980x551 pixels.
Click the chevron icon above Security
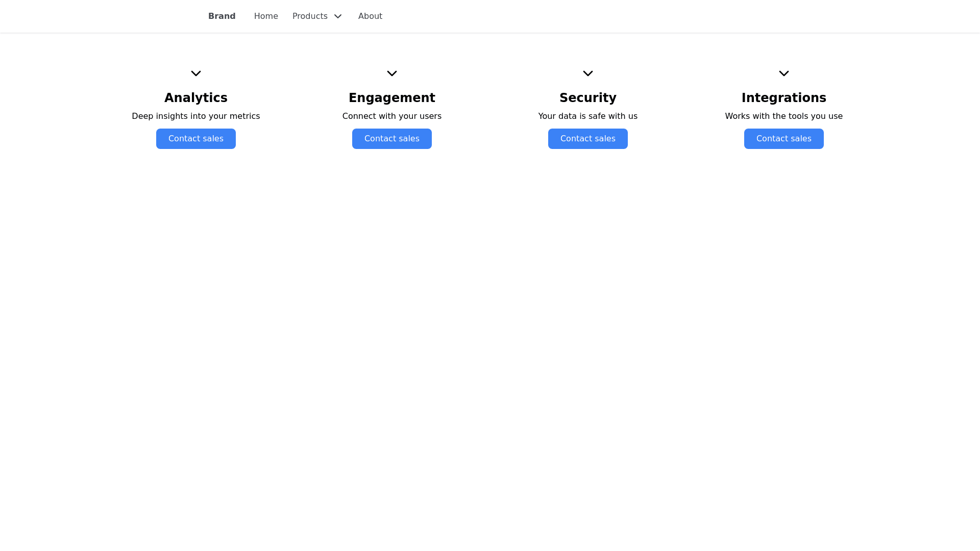pos(588,73)
